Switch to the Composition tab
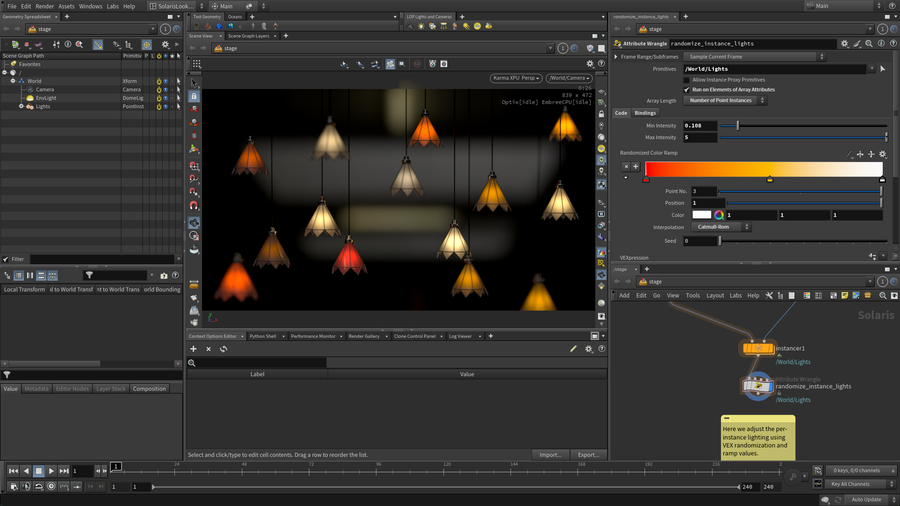 (x=149, y=388)
